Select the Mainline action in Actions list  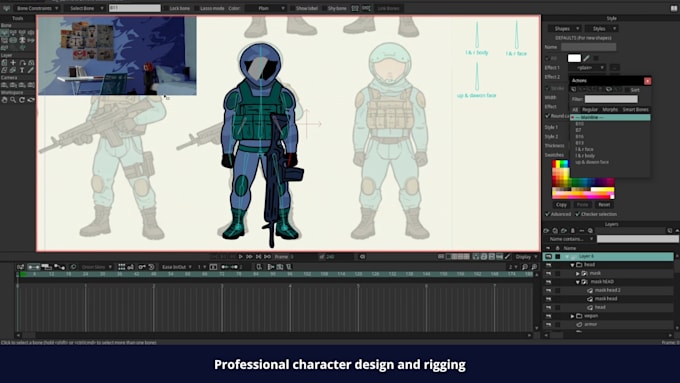coord(610,118)
